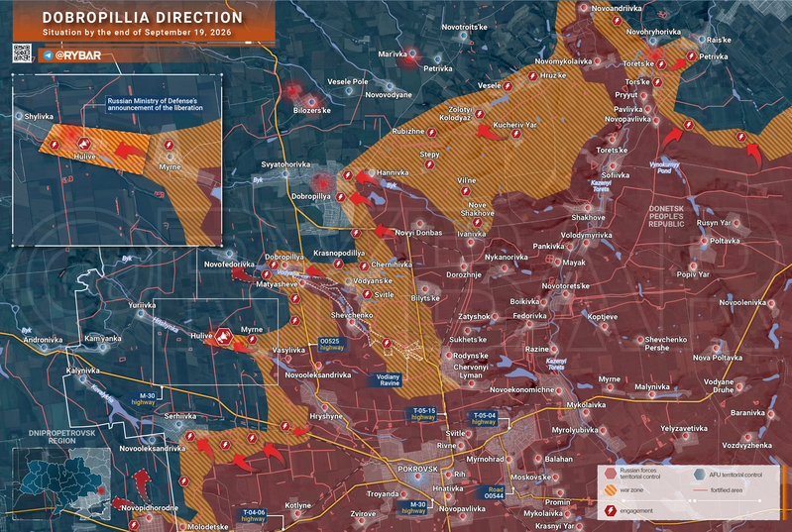Click the O0525 highway label
This screenshot has width=792, height=532.
click(x=331, y=344)
